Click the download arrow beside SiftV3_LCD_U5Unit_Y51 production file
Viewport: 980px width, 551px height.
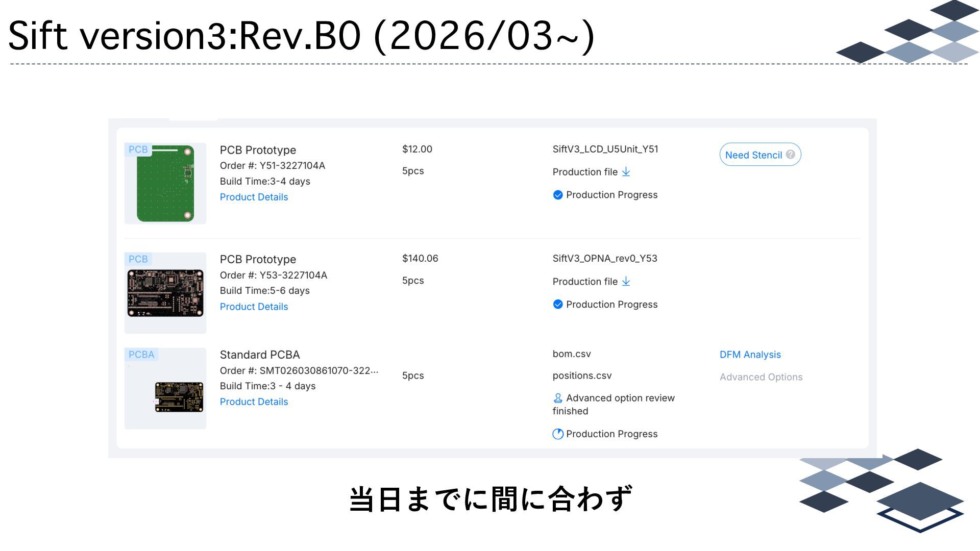tap(626, 172)
